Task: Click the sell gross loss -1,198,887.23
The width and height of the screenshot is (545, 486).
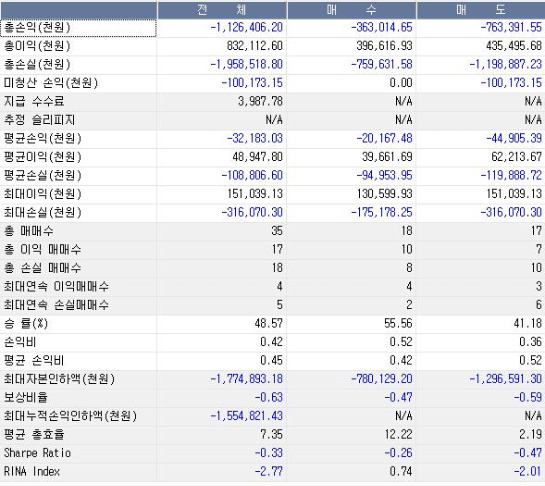Action: 505,64
